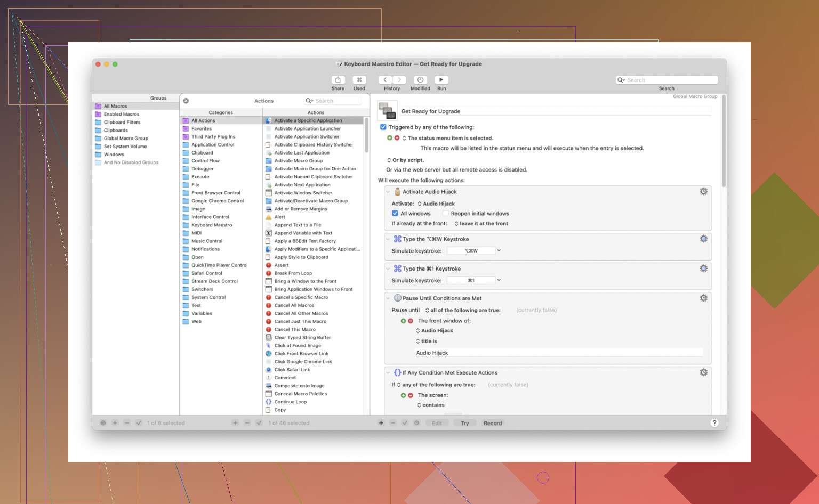Open gear menu for Pause Until Conditions action
819x504 pixels.
click(703, 298)
